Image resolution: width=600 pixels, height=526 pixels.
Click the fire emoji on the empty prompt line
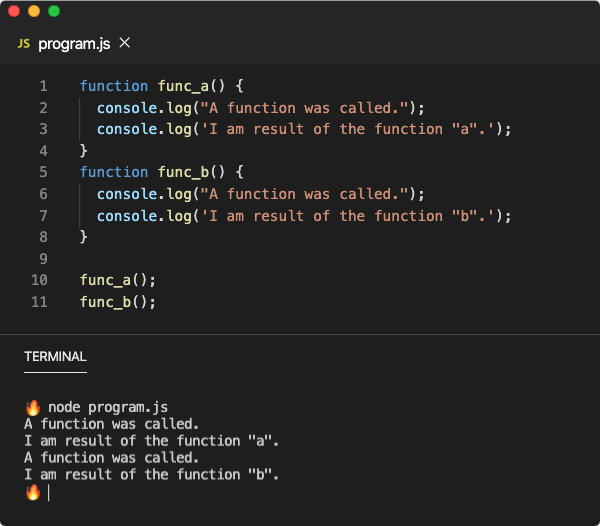(x=33, y=492)
